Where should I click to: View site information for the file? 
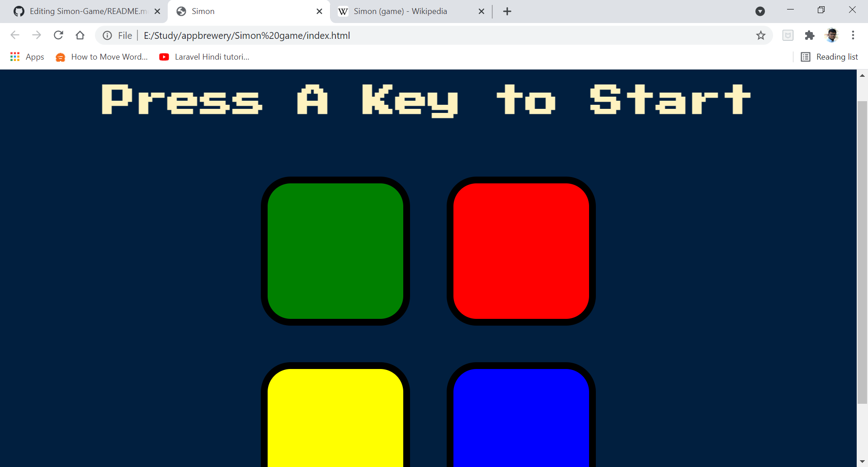pos(107,35)
